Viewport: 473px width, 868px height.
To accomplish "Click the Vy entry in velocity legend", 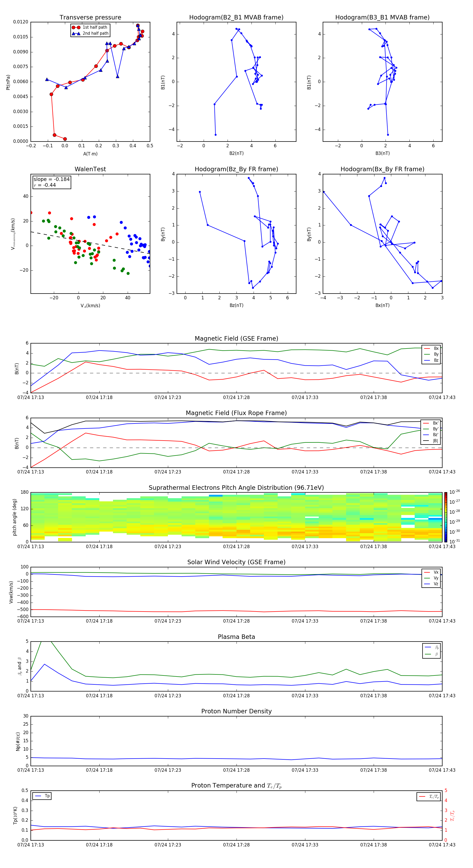I will (431, 578).
